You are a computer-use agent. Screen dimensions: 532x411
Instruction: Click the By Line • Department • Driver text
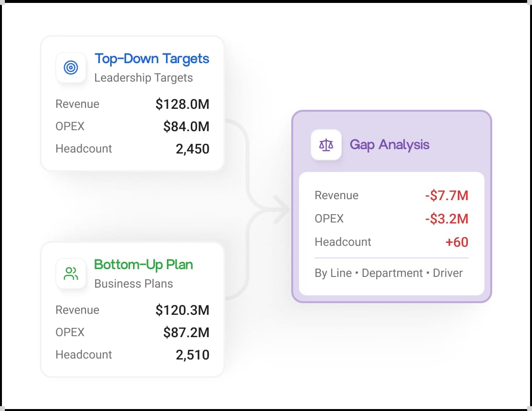[389, 273]
